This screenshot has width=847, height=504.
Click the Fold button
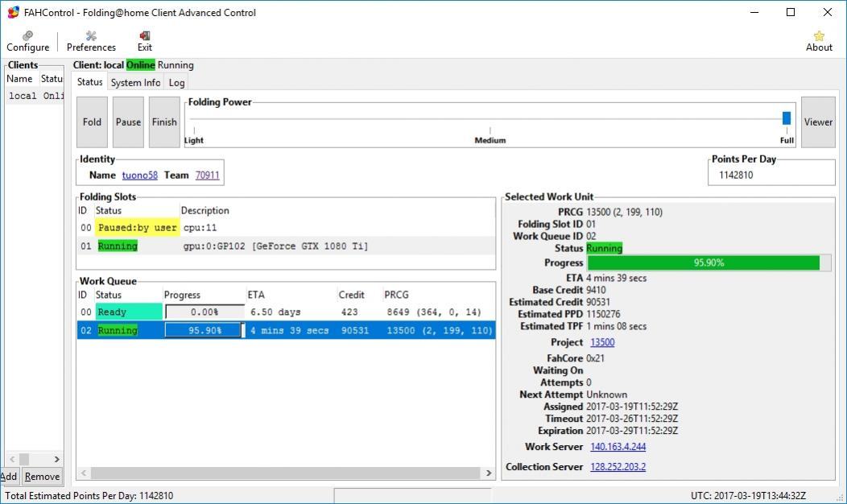coord(92,122)
